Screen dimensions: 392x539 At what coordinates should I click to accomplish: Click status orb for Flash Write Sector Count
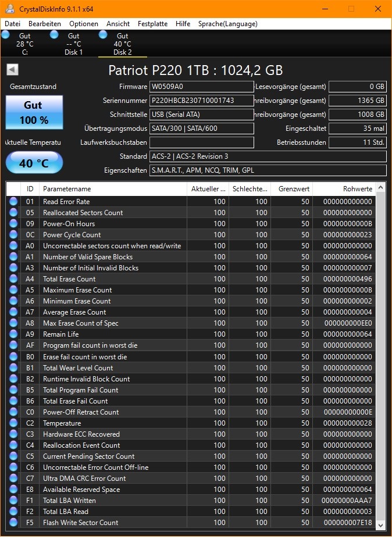pos(13,523)
